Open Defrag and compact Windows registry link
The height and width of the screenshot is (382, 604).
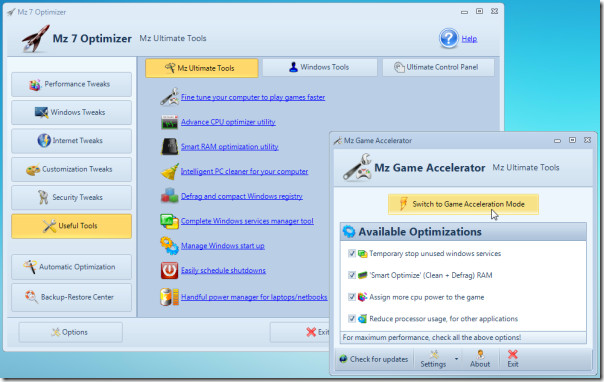coord(242,196)
